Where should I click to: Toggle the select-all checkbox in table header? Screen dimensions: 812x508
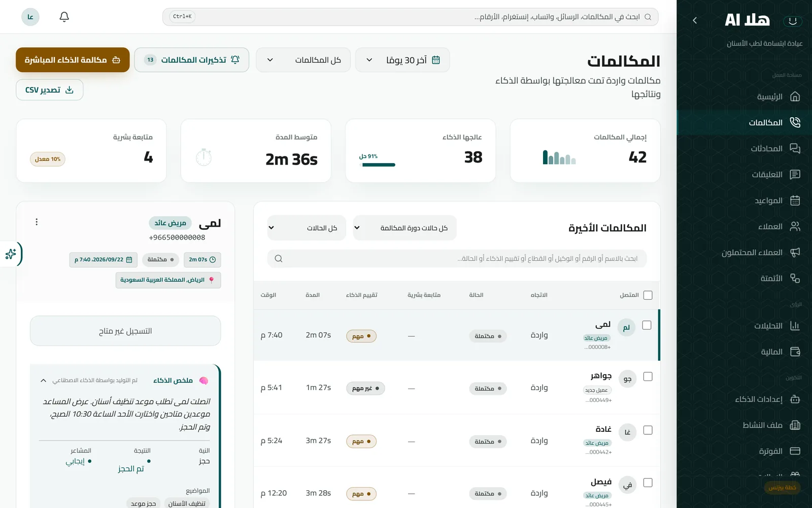[x=648, y=295]
